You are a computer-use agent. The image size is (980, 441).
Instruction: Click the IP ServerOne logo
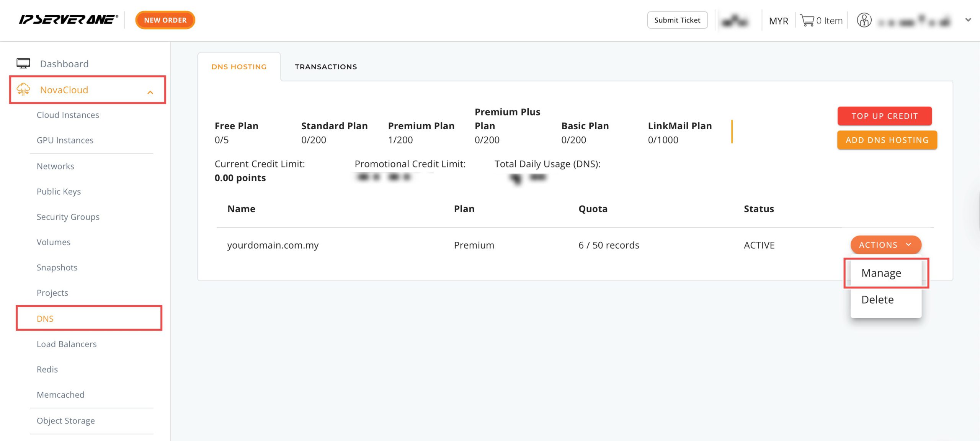(x=69, y=20)
